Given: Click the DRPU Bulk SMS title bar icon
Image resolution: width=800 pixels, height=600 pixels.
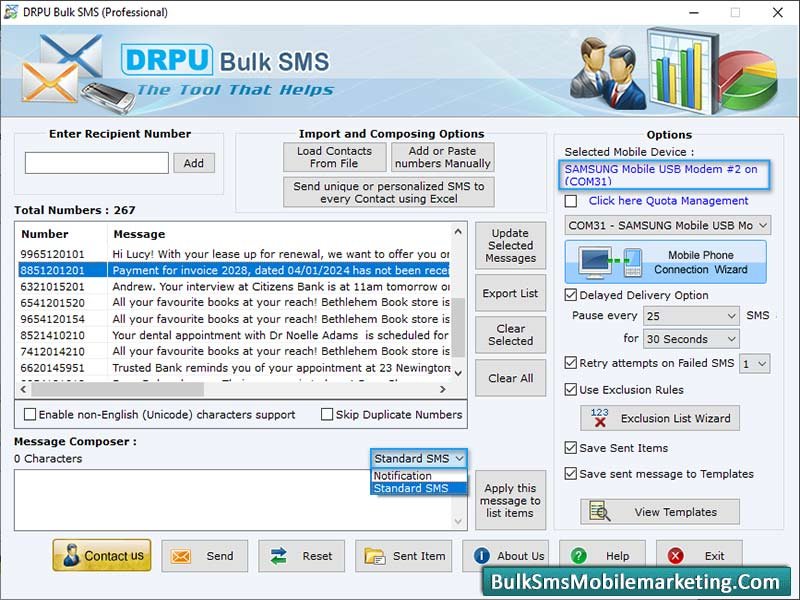Looking at the screenshot, I should click(x=11, y=12).
